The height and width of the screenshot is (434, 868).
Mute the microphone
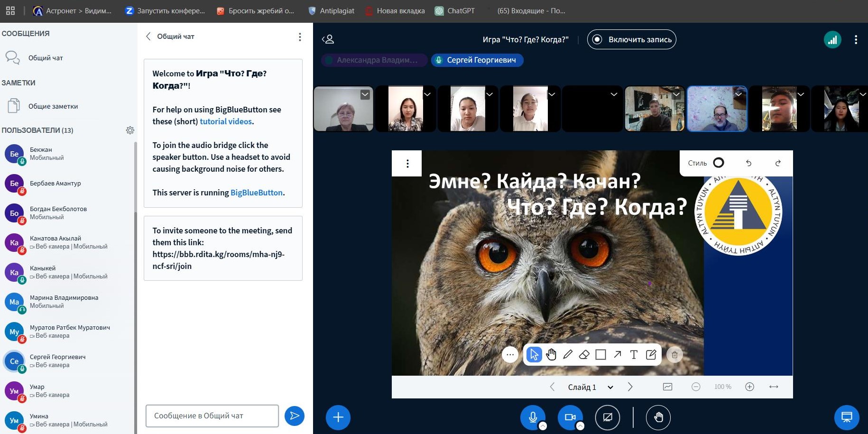[x=533, y=417]
